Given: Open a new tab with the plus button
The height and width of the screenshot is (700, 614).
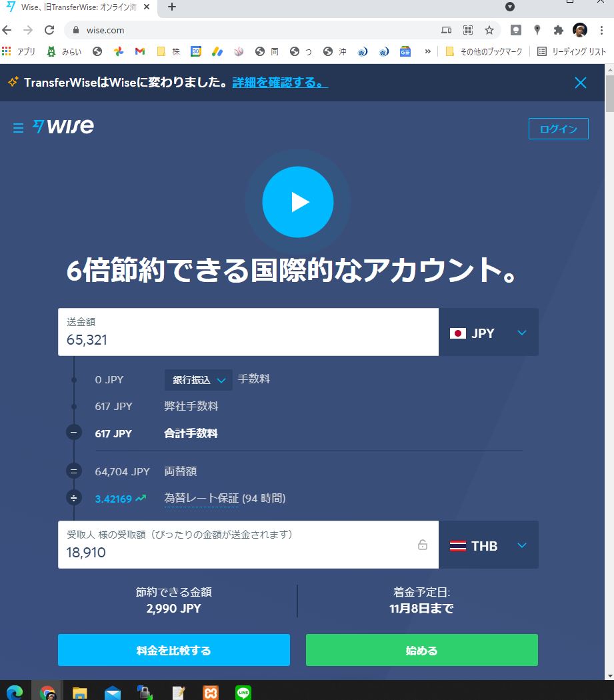Looking at the screenshot, I should [172, 7].
